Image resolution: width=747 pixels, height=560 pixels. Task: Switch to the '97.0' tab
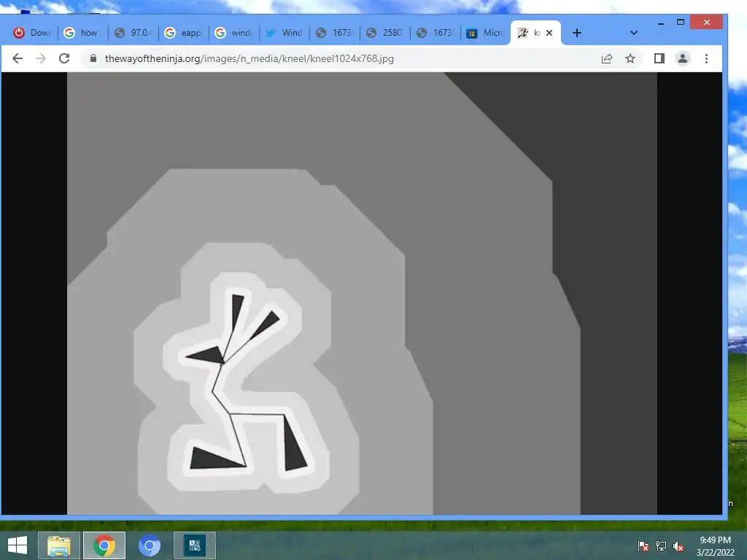click(x=133, y=33)
